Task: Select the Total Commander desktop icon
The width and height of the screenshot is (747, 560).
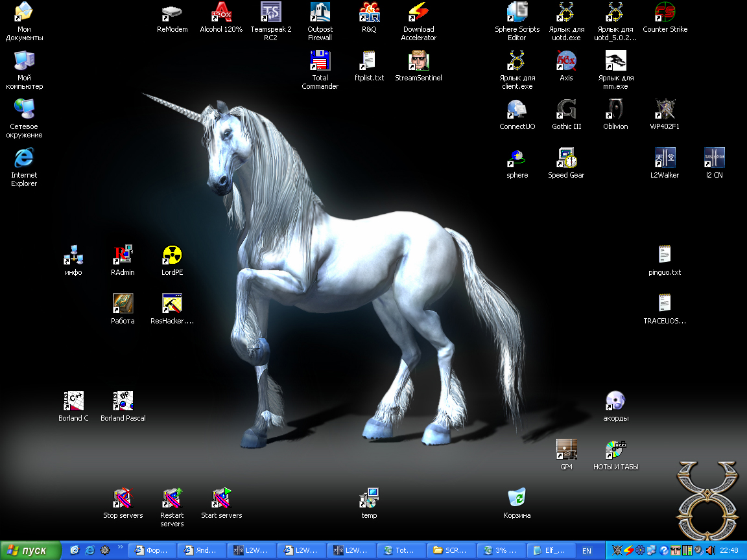Action: (320, 62)
